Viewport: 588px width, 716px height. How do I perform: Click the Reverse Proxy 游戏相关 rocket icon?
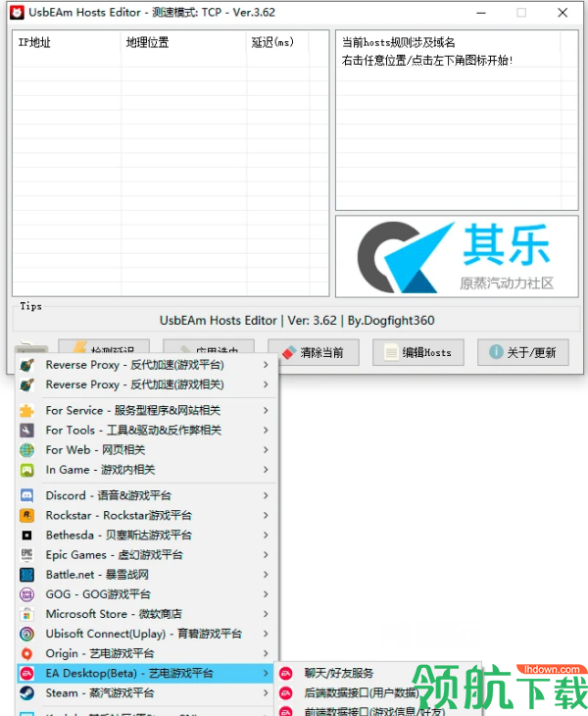[x=26, y=384]
